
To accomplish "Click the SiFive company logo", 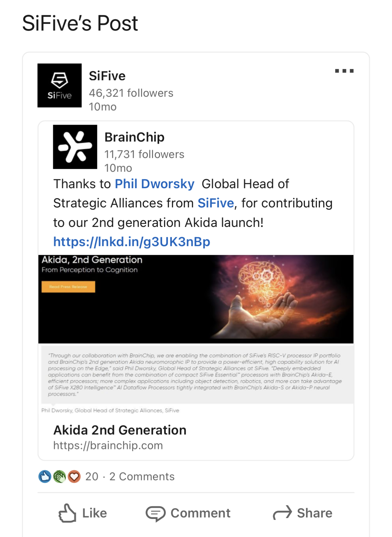I will click(60, 86).
